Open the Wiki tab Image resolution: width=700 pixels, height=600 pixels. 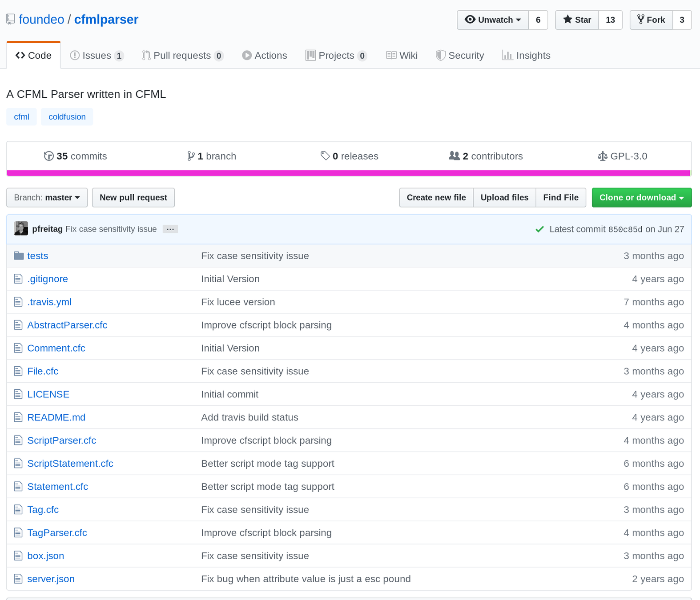pyautogui.click(x=402, y=56)
